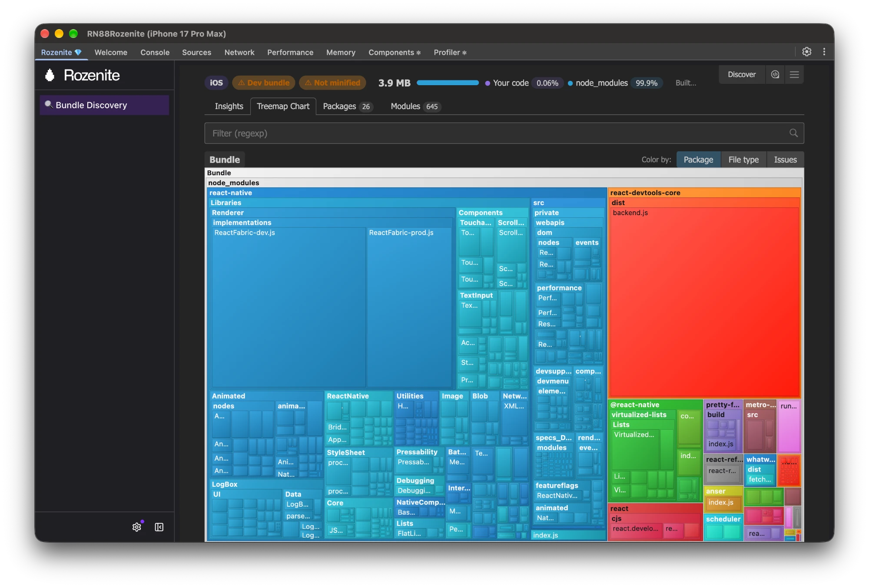This screenshot has height=588, width=869.
Task: Click the Your code percentage legend
Action: tap(524, 83)
